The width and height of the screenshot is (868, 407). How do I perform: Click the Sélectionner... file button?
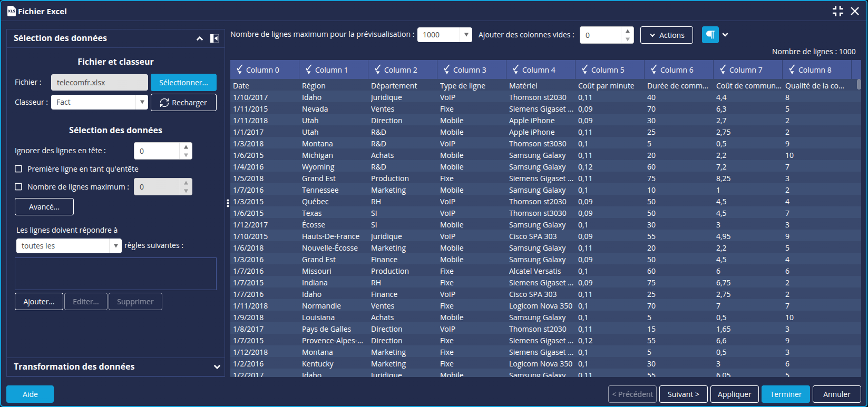point(183,83)
